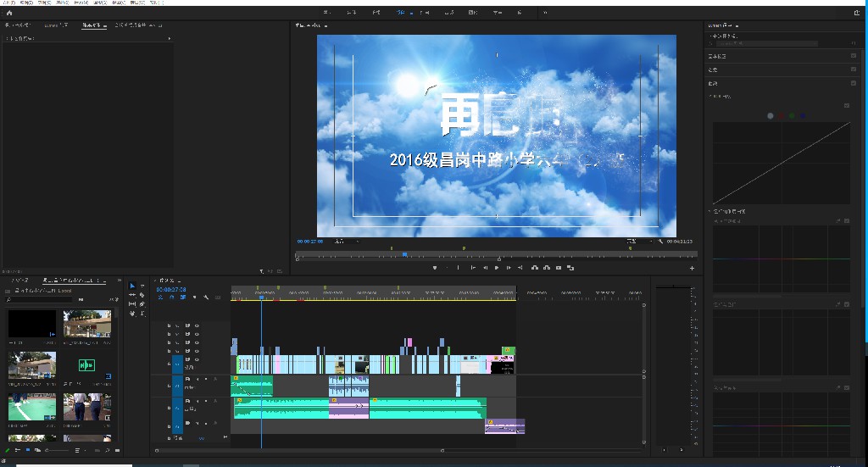The height and width of the screenshot is (467, 868).
Task: Open the File menu in menu bar
Action: (x=8, y=3)
